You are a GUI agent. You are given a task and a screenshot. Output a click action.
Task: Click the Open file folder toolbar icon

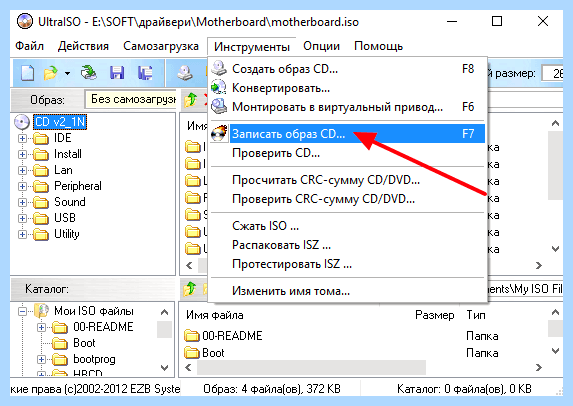[51, 73]
